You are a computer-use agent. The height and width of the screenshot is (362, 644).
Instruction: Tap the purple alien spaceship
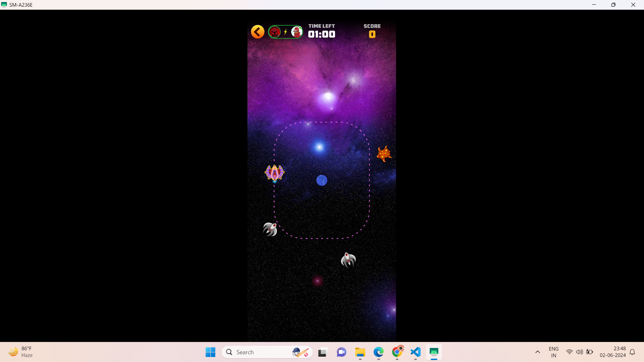pyautogui.click(x=274, y=172)
